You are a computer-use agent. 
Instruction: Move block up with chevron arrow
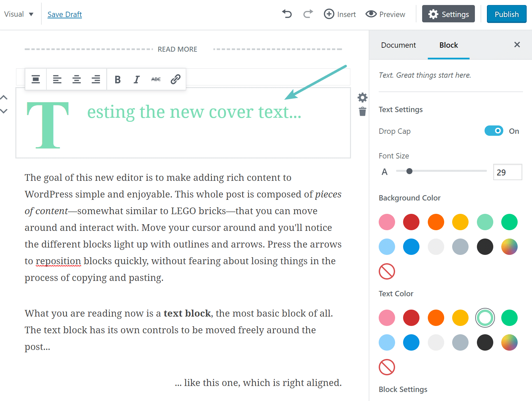[4, 97]
